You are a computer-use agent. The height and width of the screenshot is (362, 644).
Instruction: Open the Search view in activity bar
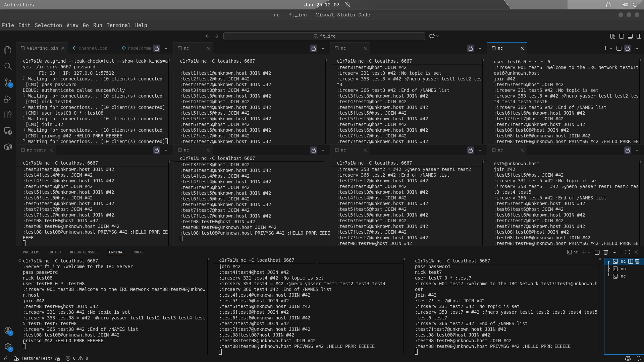tap(8, 66)
